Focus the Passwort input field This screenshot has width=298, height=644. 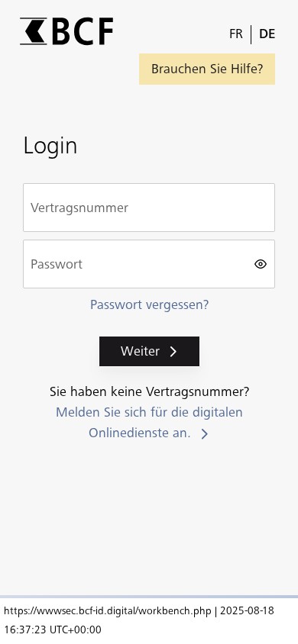(149, 264)
